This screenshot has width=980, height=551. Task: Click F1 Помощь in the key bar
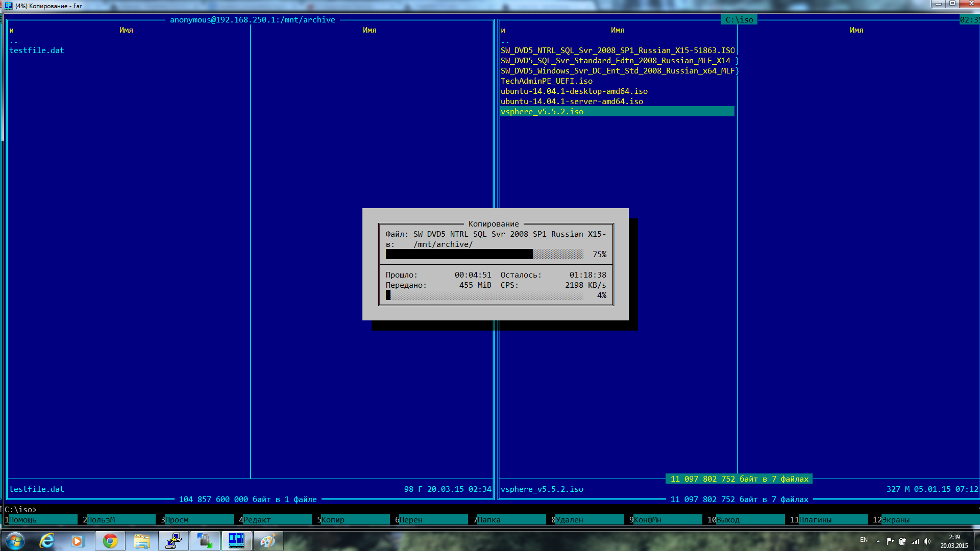(41, 519)
